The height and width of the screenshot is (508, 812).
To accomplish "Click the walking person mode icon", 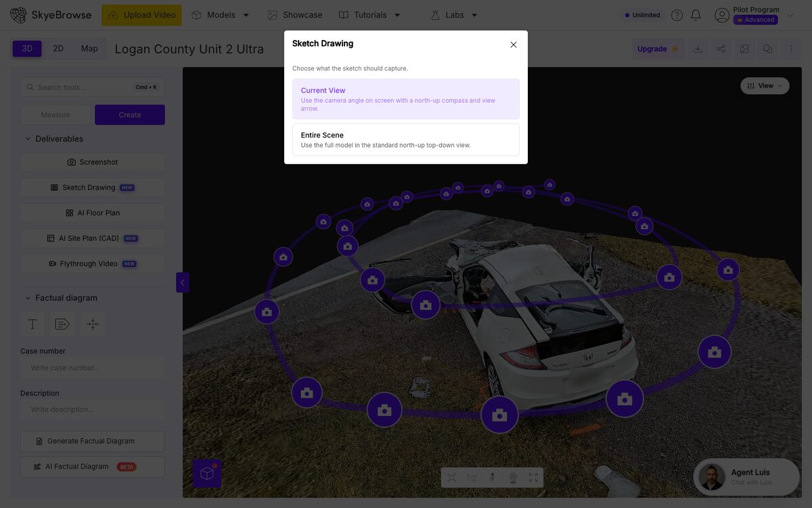I will click(492, 478).
